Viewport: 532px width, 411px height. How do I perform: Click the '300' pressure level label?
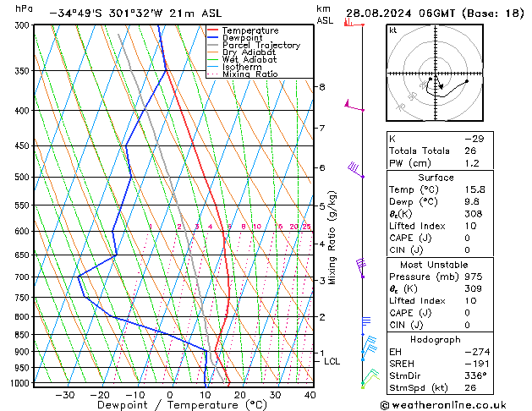[x=22, y=25]
